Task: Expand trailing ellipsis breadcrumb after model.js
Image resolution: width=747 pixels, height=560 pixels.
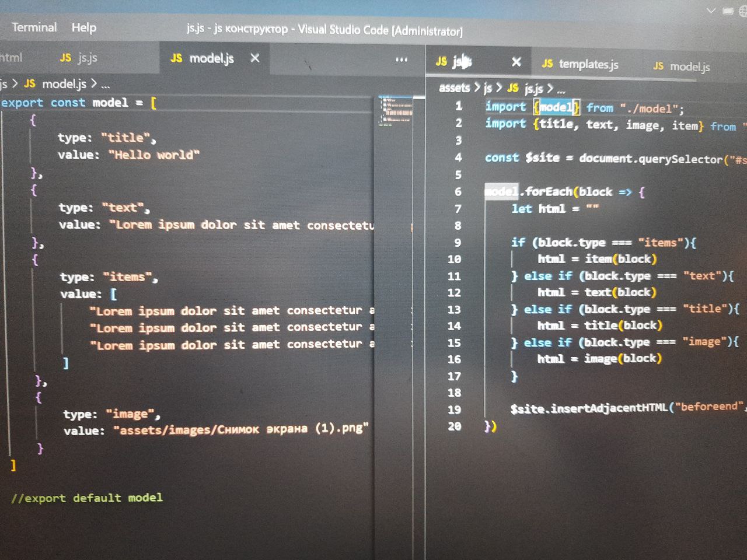Action: (x=105, y=85)
